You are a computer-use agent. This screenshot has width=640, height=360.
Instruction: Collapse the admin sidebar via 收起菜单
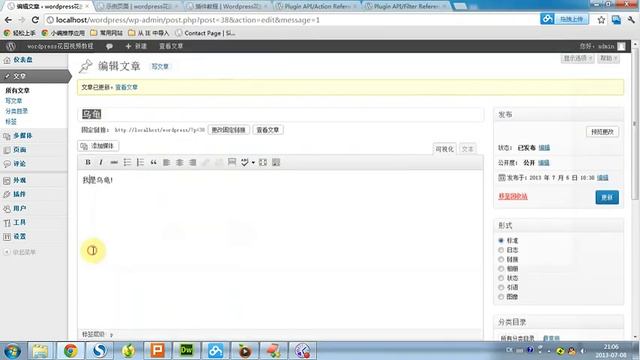[20, 252]
